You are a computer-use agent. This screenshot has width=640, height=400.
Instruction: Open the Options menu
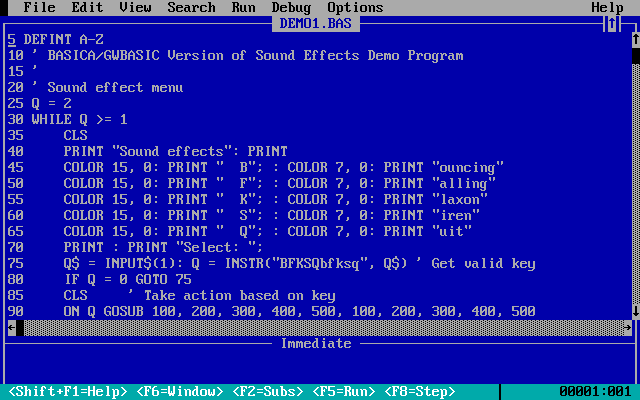(x=355, y=8)
